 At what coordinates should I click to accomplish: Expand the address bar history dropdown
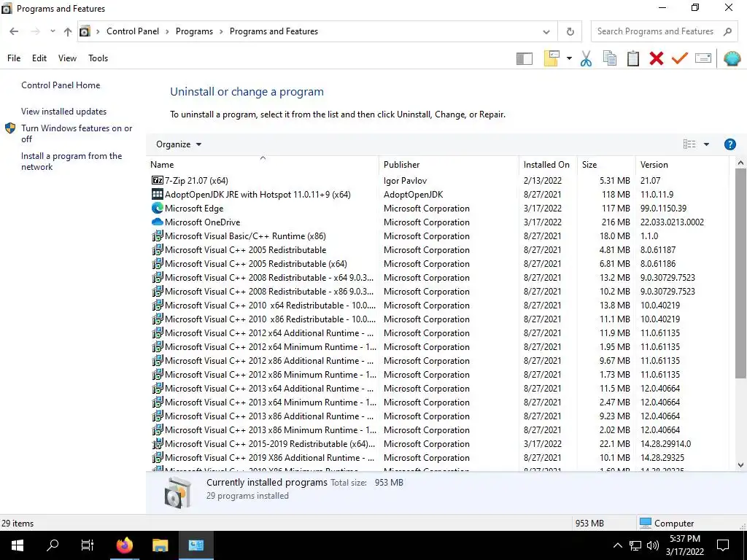point(546,32)
